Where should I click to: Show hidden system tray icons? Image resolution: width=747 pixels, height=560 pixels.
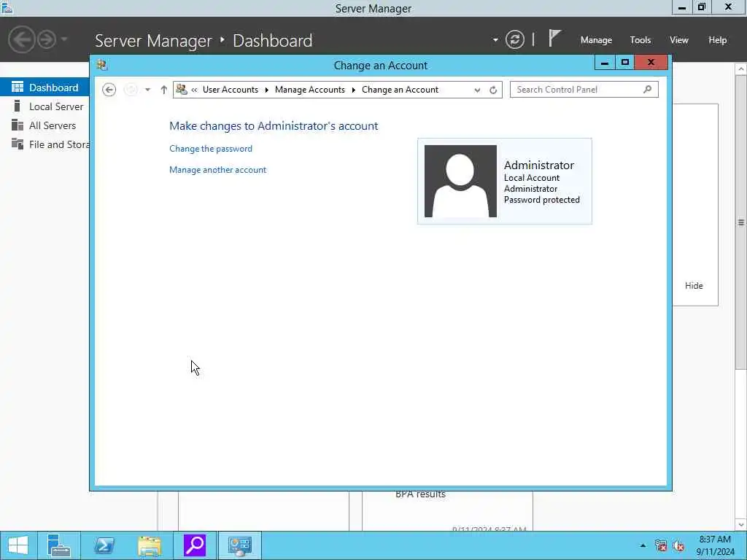[x=643, y=545]
